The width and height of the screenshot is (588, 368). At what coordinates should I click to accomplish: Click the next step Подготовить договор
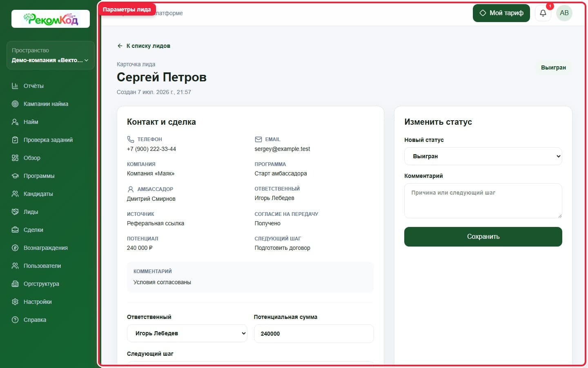282,248
